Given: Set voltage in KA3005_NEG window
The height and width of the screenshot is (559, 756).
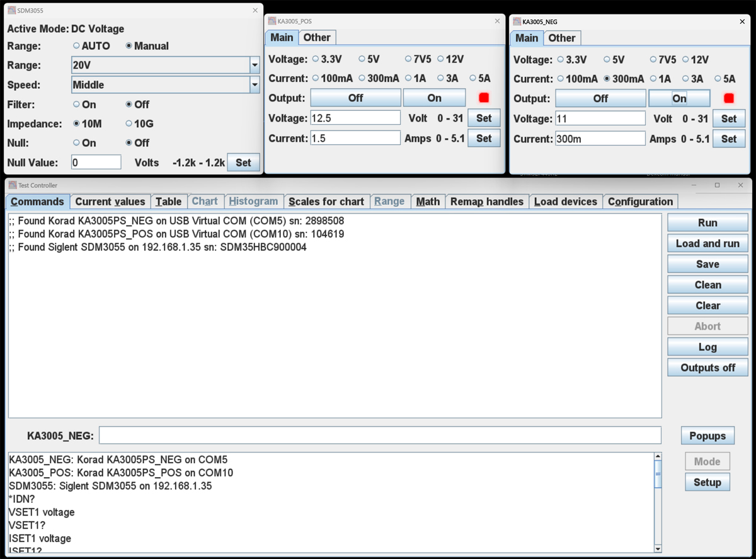Looking at the screenshot, I should 729,118.
